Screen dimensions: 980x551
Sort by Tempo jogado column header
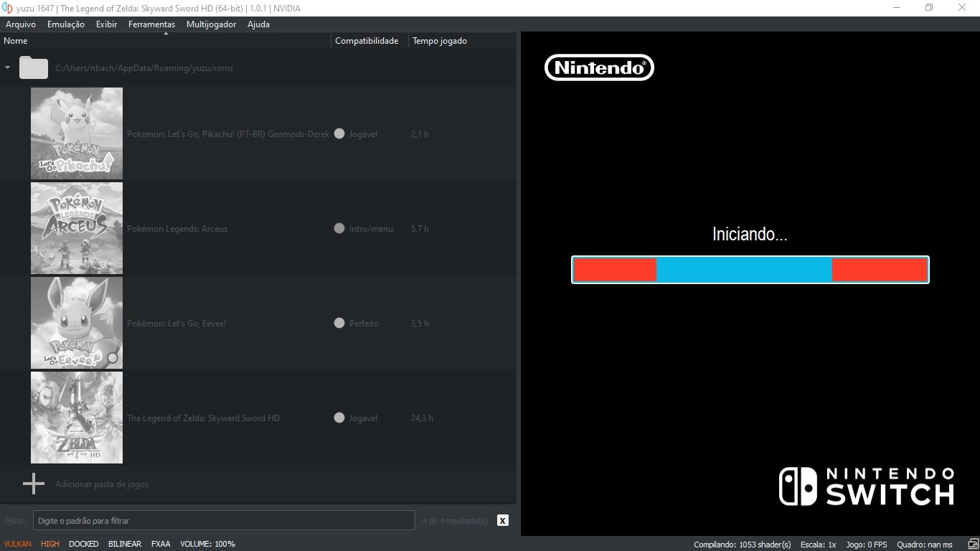click(x=463, y=41)
